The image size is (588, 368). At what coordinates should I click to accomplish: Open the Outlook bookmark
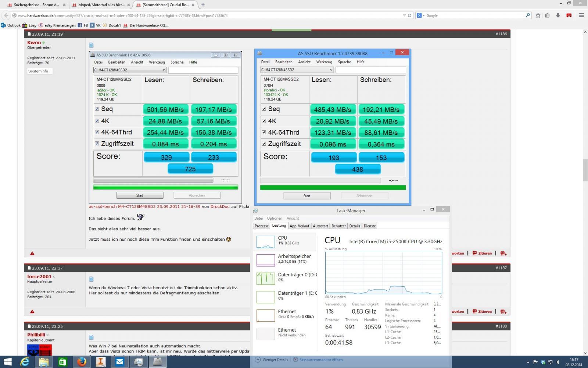click(11, 25)
